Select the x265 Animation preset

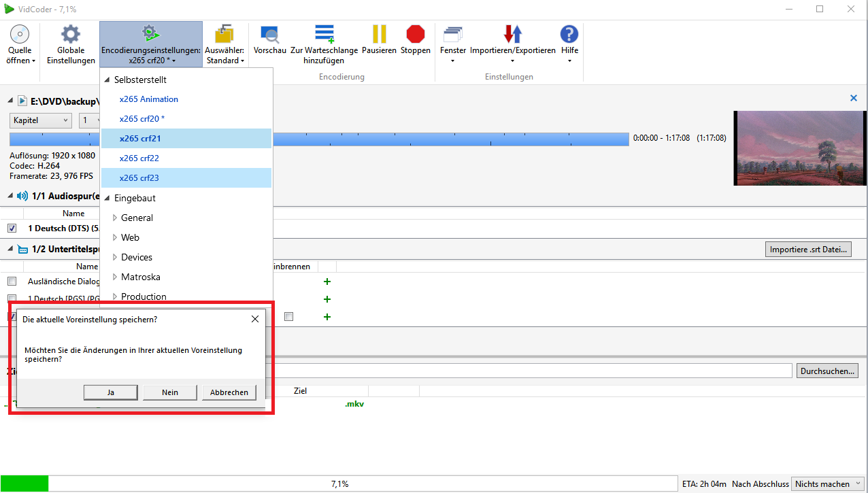point(148,99)
